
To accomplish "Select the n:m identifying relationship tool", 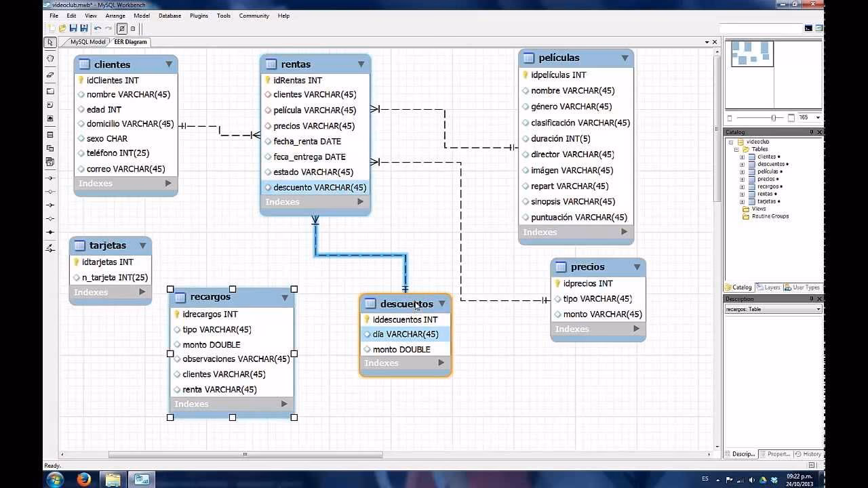I will (50, 232).
